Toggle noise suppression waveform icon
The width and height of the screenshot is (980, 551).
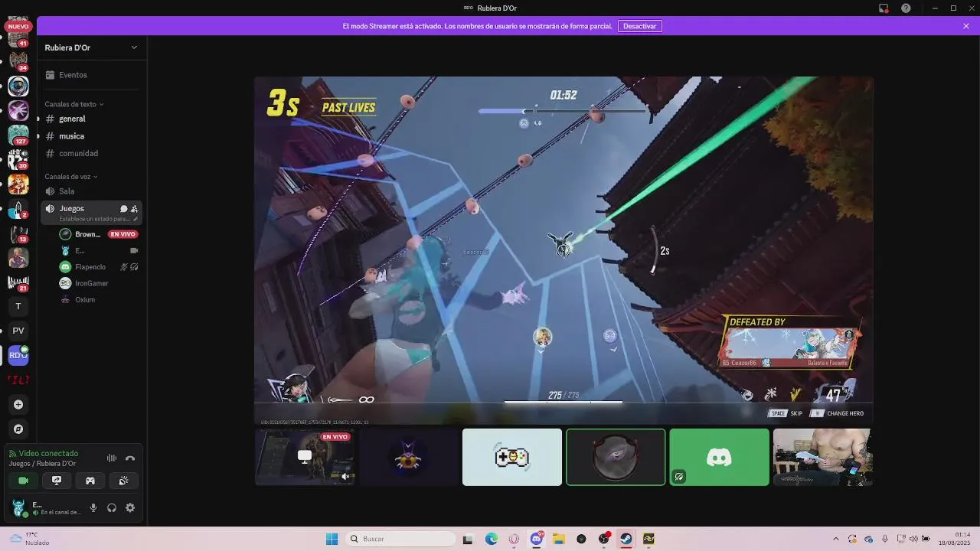pos(112,458)
